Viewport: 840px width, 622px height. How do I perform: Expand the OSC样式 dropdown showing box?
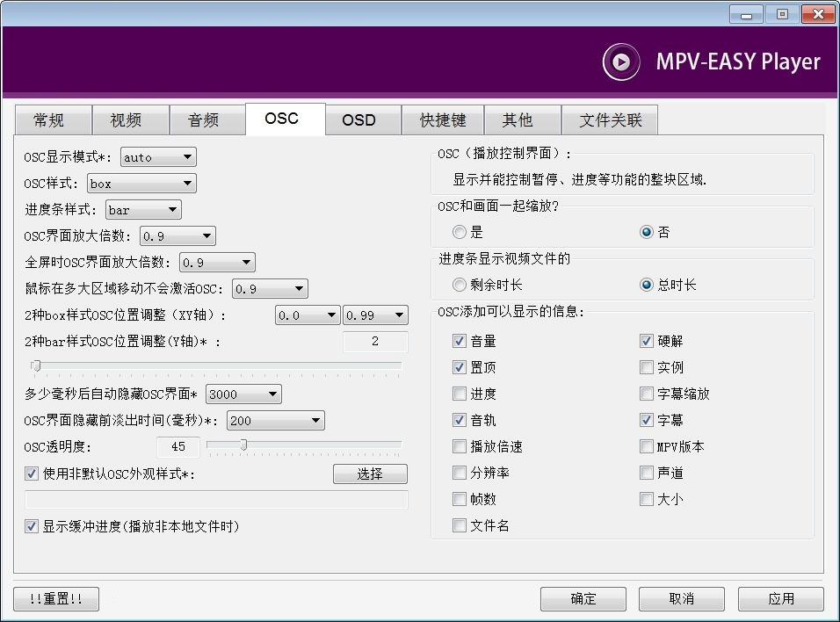141,184
